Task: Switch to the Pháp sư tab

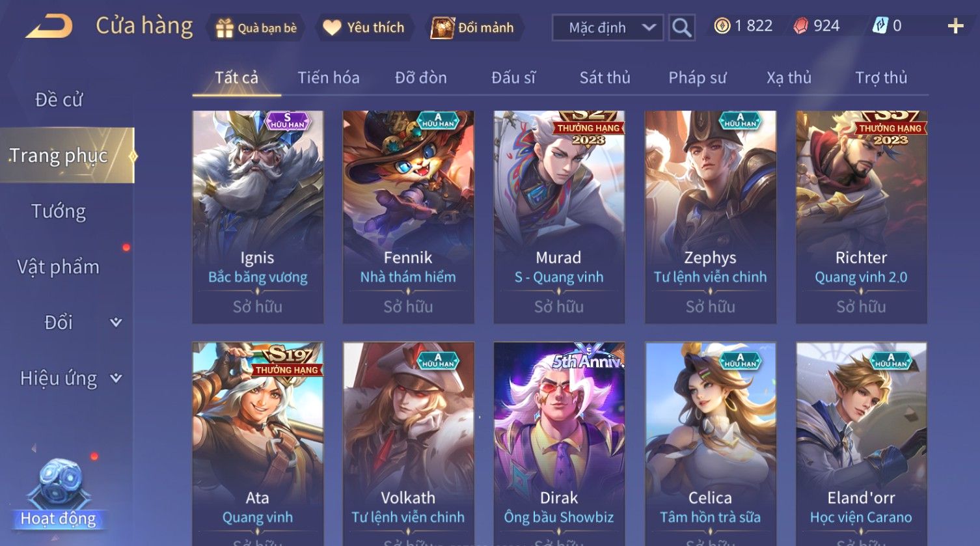Action: pos(697,77)
